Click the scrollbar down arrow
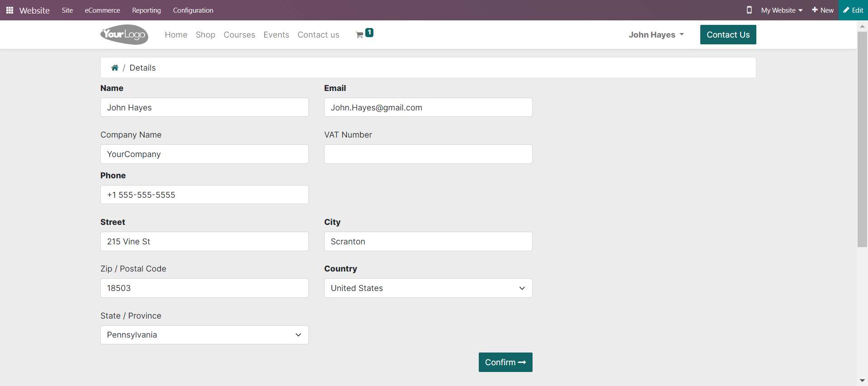868x386 pixels. [x=862, y=381]
